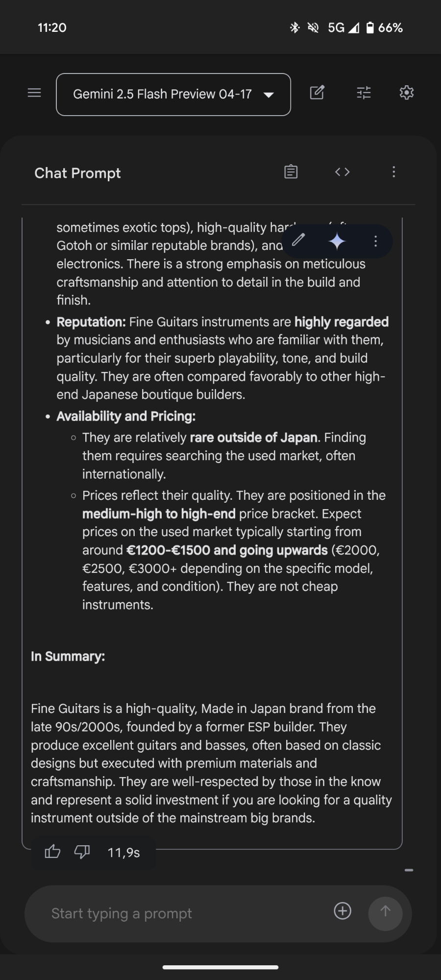The height and width of the screenshot is (980, 441).
Task: Tap the battery indicator in status bar
Action: click(385, 27)
